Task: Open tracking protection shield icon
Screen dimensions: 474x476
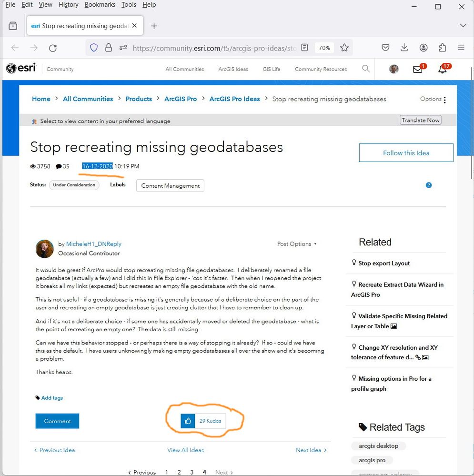Action: tap(94, 47)
